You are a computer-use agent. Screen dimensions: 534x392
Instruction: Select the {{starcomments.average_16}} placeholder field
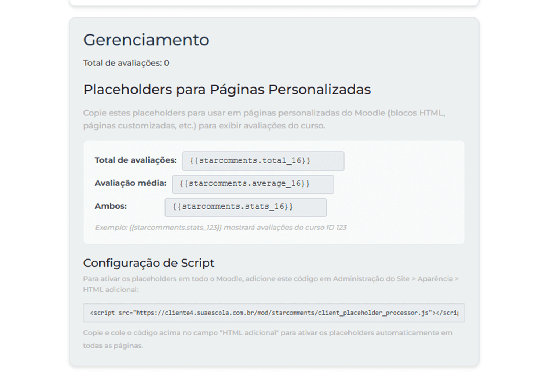click(x=253, y=184)
